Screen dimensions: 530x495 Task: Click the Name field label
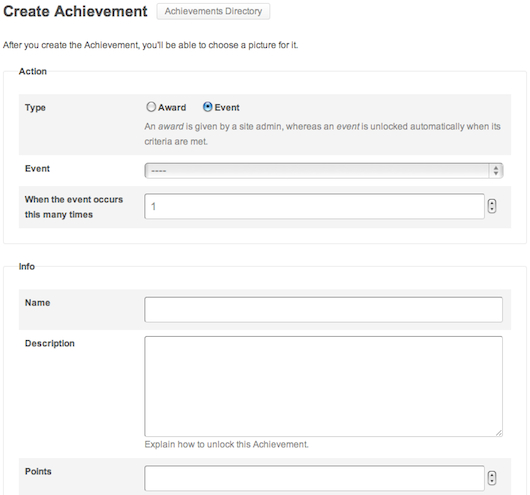tap(38, 303)
